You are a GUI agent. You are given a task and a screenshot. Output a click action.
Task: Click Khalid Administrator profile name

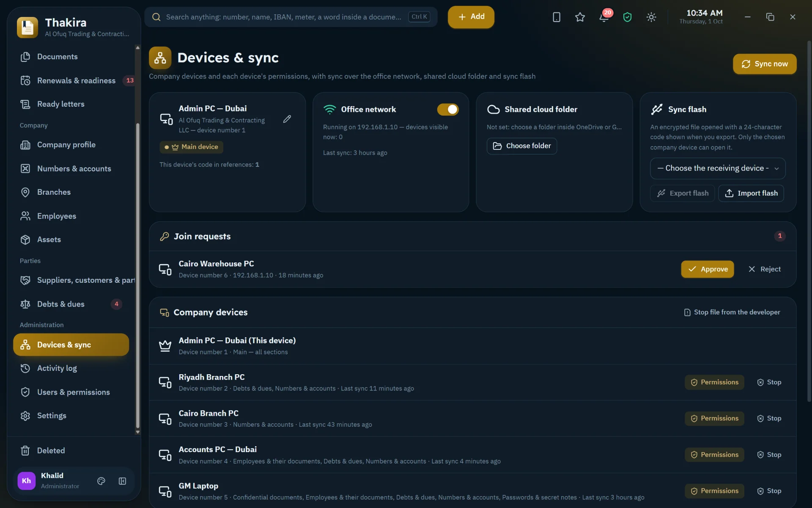tap(60, 481)
